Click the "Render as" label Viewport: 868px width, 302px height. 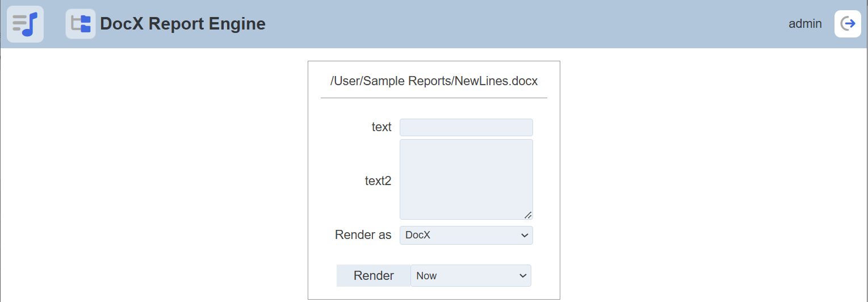[363, 235]
